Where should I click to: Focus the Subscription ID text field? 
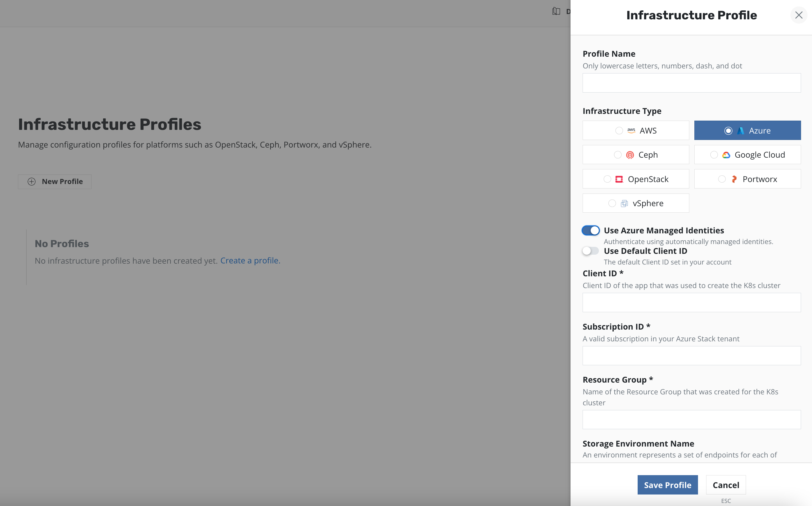tap(691, 356)
